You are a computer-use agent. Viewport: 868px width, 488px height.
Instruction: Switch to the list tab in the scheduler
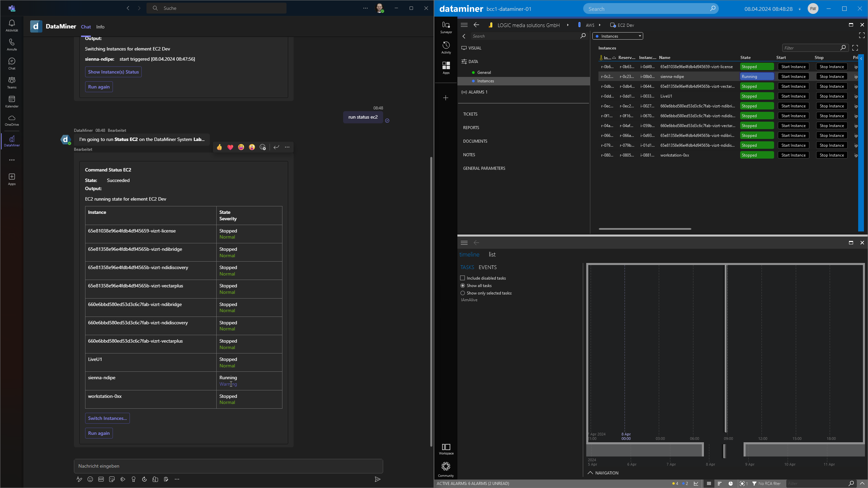[492, 255]
